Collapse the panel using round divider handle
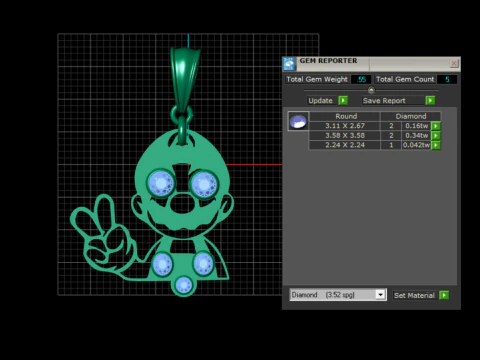The width and height of the screenshot is (480, 360). pos(371,90)
